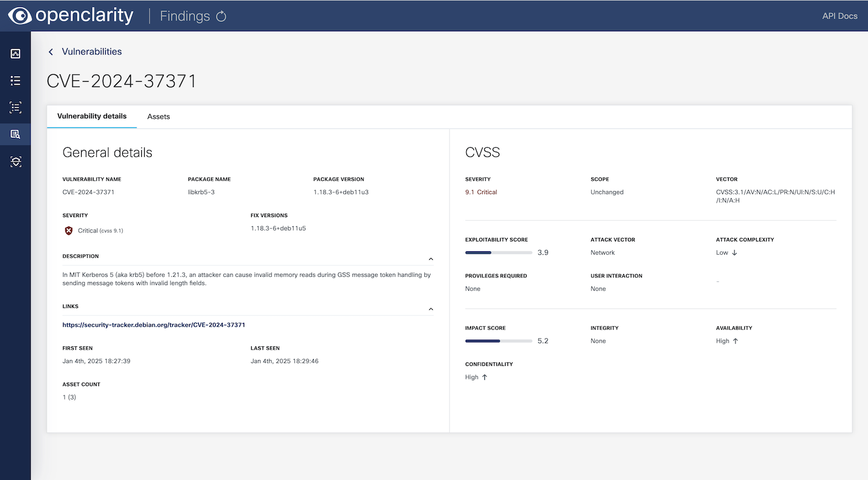Screen dimensions: 868x480
Task: Click first seen date Jan 4th 18:27:39
Action: pos(97,361)
